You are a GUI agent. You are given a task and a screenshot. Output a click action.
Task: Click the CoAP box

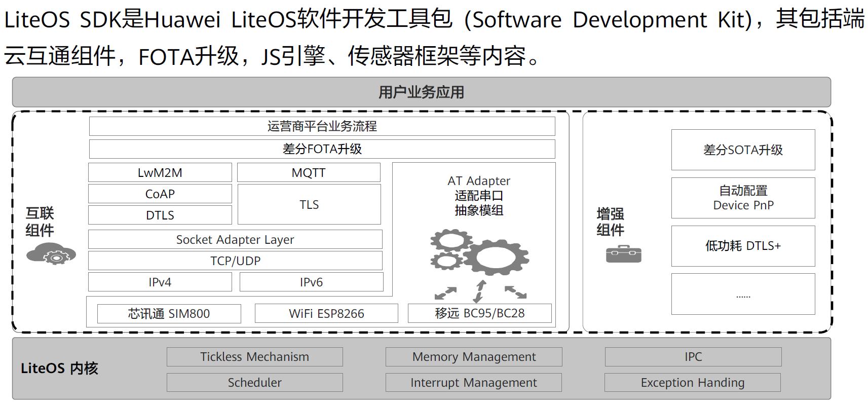coord(160,194)
